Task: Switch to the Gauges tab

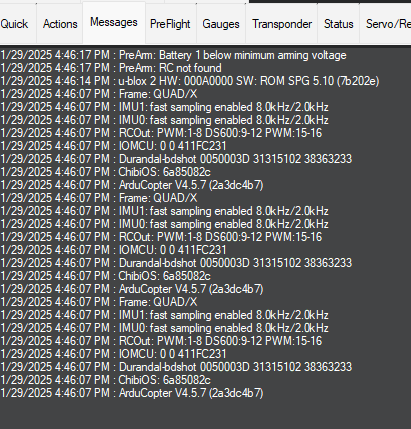Action: click(221, 24)
